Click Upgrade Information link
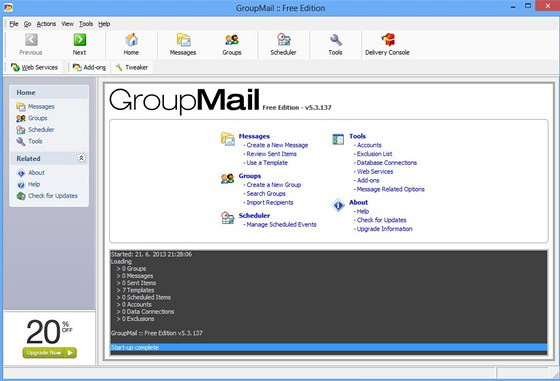 (385, 229)
